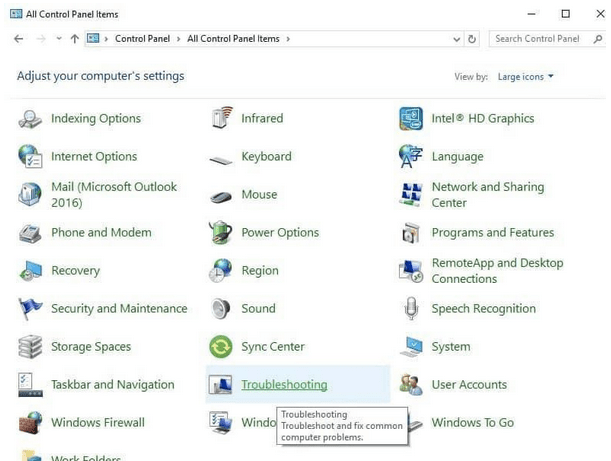
Task: Open the Mail (Microsoft Outlook 2016) icon
Action: tap(30, 194)
